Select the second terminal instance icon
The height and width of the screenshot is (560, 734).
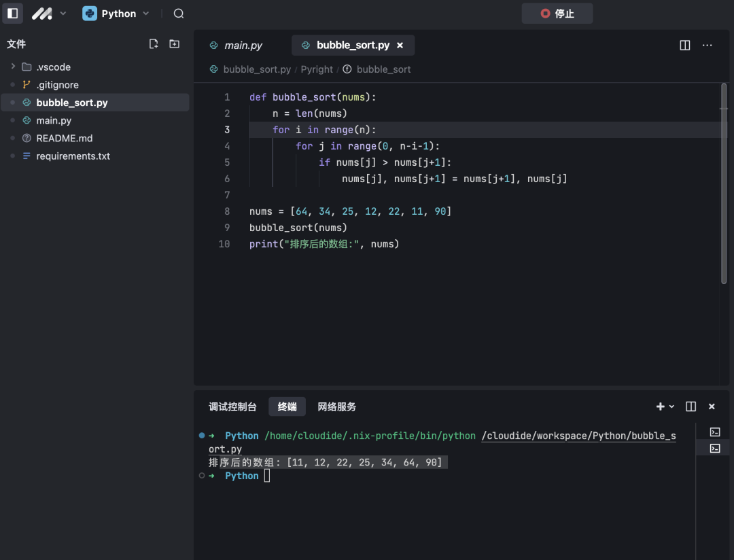coord(715,449)
